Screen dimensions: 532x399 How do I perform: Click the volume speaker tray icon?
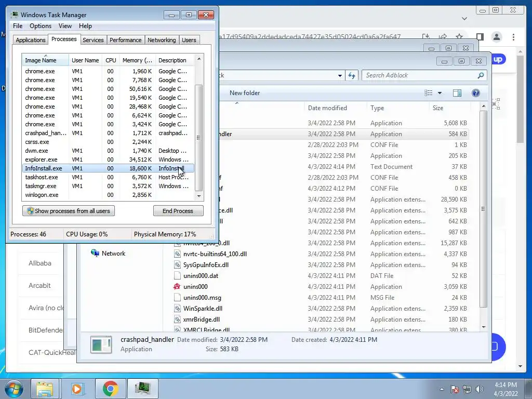click(480, 389)
